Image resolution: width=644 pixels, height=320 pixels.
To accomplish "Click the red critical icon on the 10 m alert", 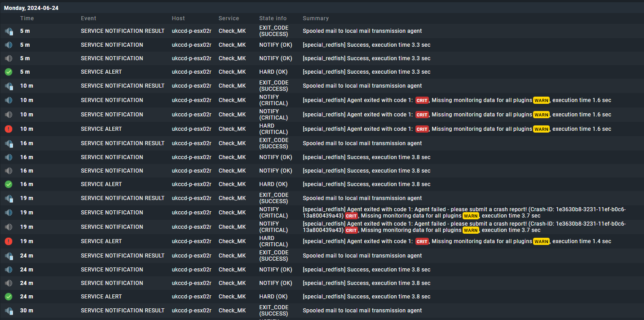I will coord(9,129).
